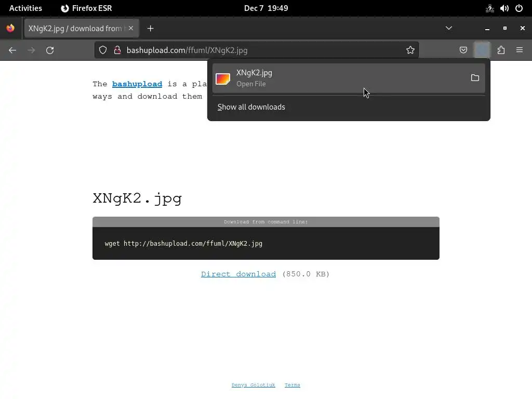The width and height of the screenshot is (532, 399).
Task: Open Firefox ESR app menu in top bar
Action: pyautogui.click(x=87, y=8)
